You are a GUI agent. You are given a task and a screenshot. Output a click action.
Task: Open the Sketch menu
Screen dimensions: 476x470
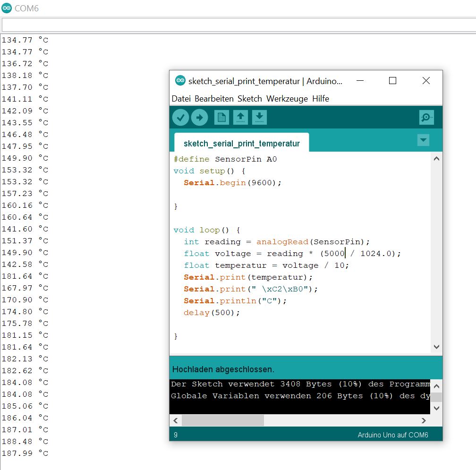(x=249, y=99)
